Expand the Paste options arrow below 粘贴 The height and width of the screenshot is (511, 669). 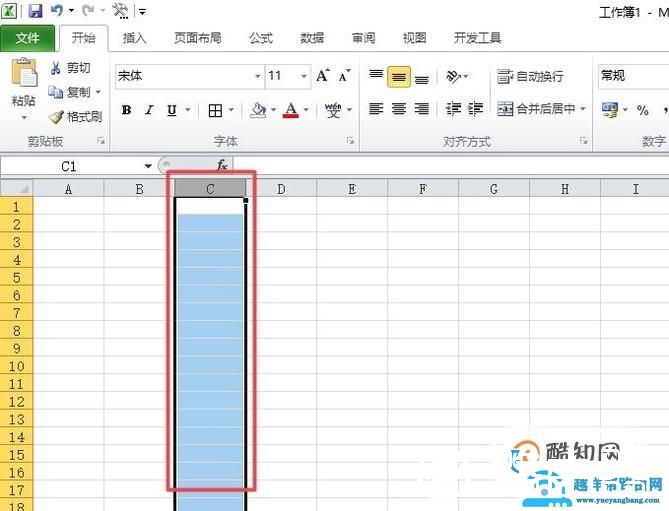pos(24,117)
